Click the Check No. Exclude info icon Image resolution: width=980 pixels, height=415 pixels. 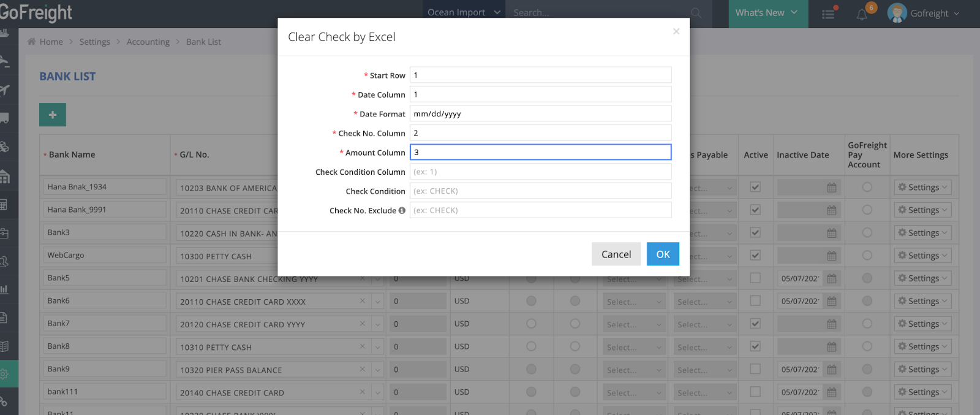[x=402, y=210]
